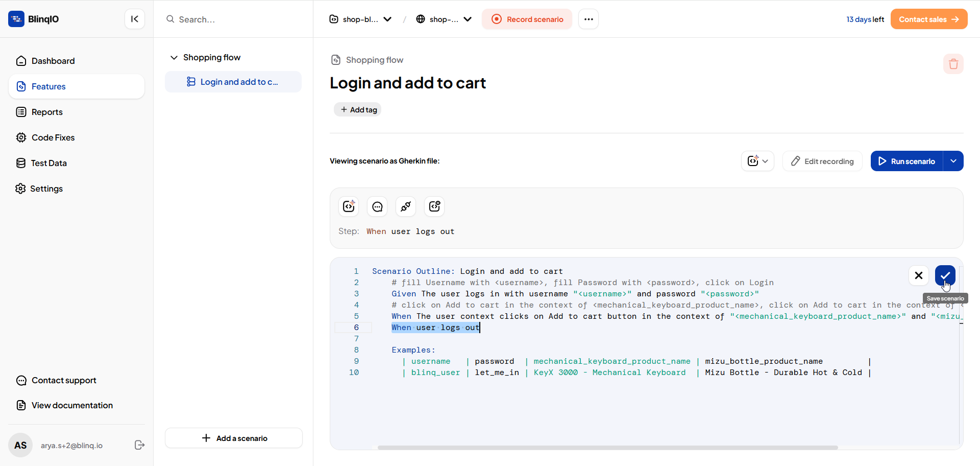Click Add tag button
The width and height of the screenshot is (980, 466).
pyautogui.click(x=358, y=109)
